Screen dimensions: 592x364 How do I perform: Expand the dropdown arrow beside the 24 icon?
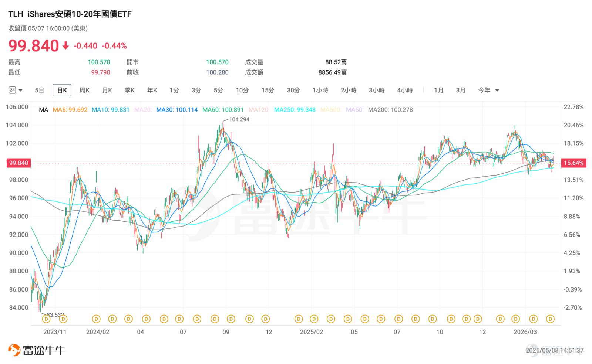pyautogui.click(x=21, y=91)
